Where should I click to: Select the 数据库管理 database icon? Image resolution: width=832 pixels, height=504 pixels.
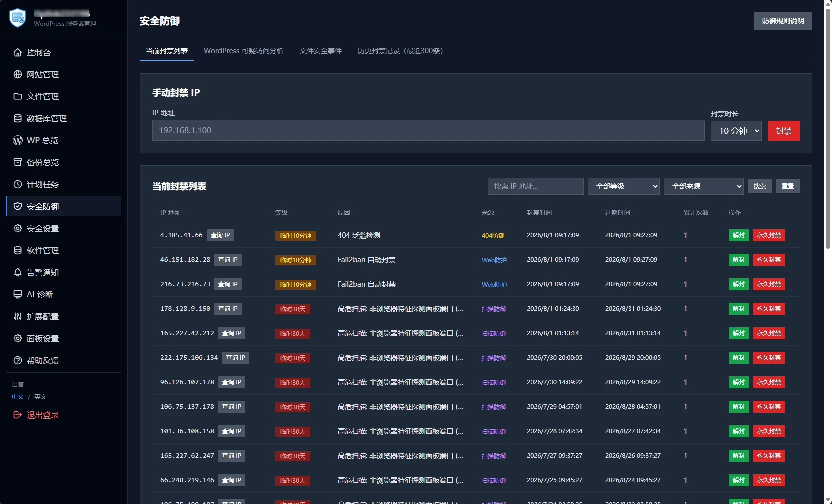(18, 118)
